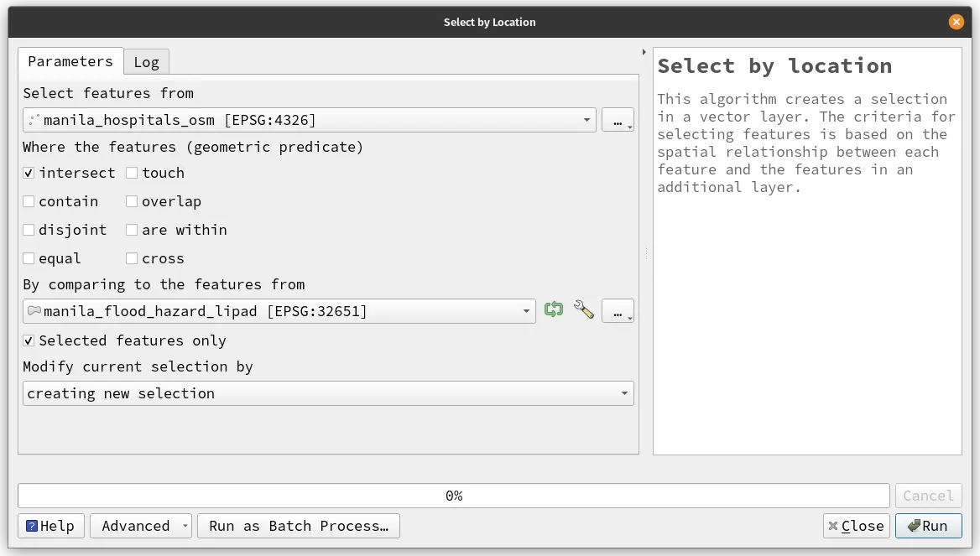Open the manila_hospitals_osm layer dropdown

[x=309, y=120]
